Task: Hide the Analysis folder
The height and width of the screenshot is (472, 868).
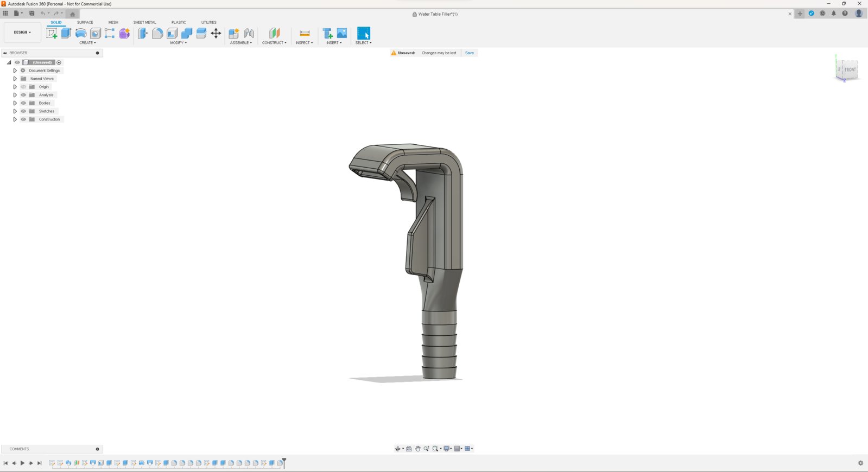Action: pos(23,95)
